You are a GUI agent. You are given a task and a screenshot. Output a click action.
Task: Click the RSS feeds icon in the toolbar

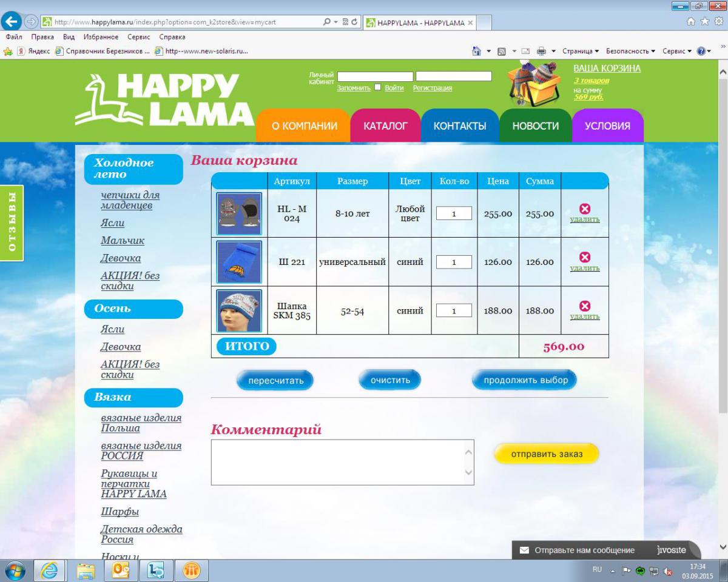pyautogui.click(x=501, y=52)
